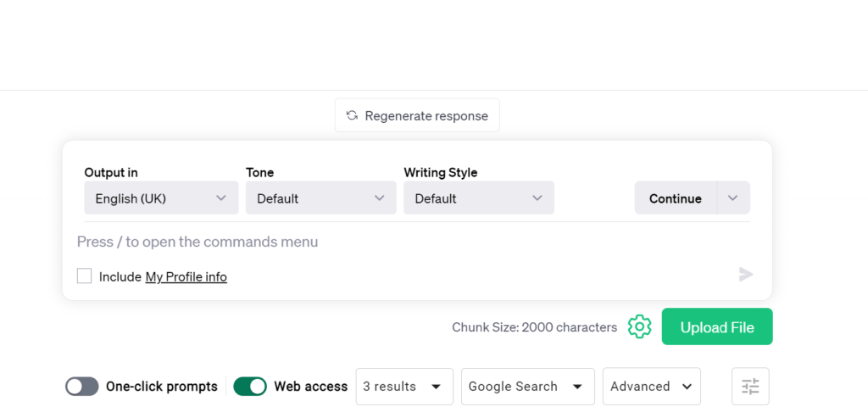The height and width of the screenshot is (418, 868).
Task: Tick the Include My Profile info checkbox
Action: [x=84, y=276]
